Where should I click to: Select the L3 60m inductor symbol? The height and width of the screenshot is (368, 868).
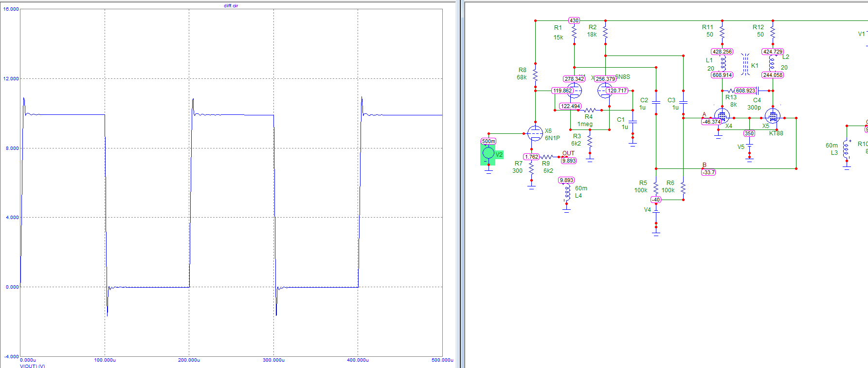pyautogui.click(x=847, y=149)
